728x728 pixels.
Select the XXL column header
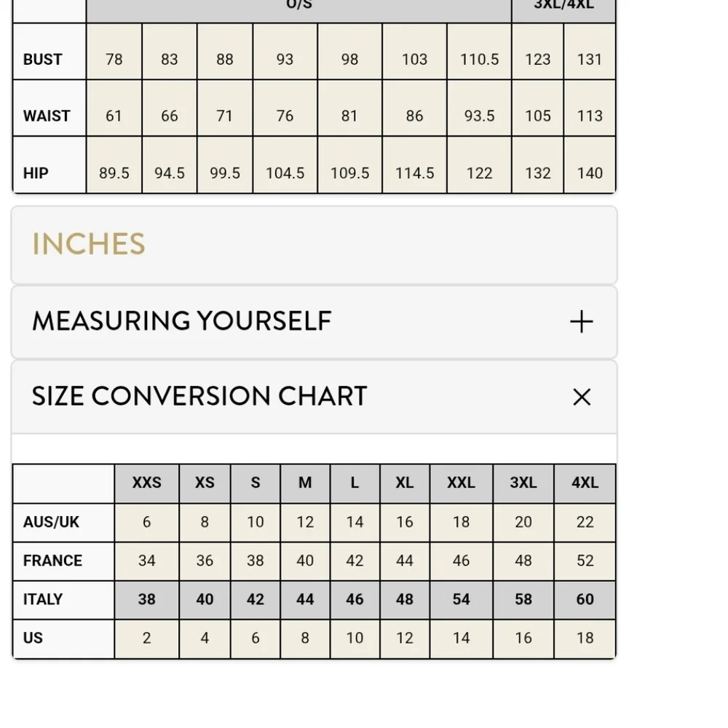461,483
